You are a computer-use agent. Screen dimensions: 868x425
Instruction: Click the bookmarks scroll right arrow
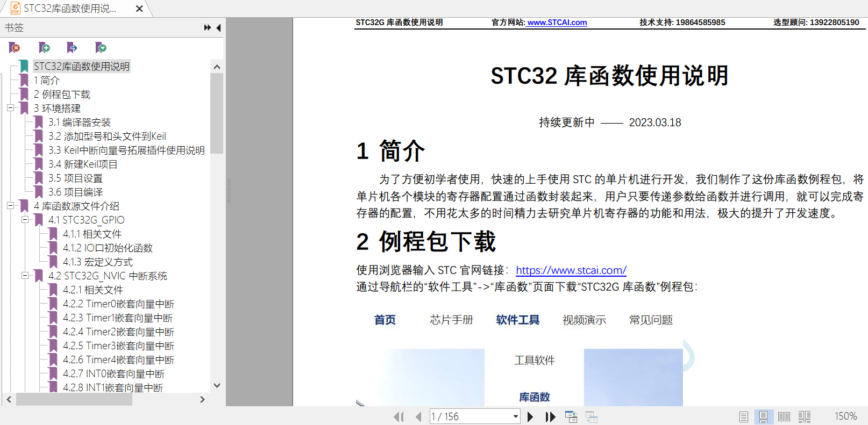coord(202,399)
